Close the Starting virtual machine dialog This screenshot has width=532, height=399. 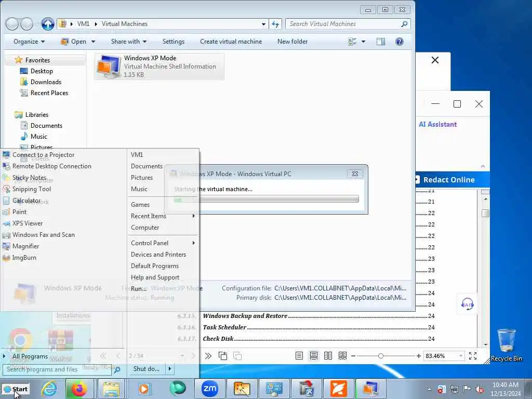pyautogui.click(x=355, y=174)
